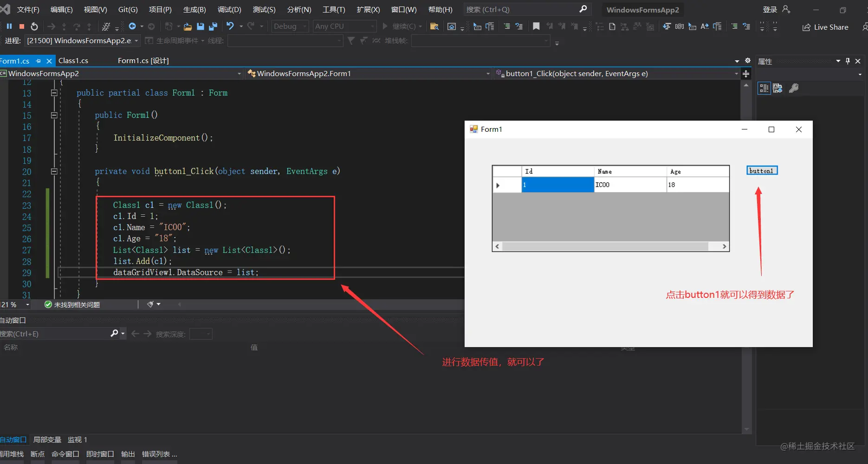Click the 登录 sign-in link

point(770,9)
